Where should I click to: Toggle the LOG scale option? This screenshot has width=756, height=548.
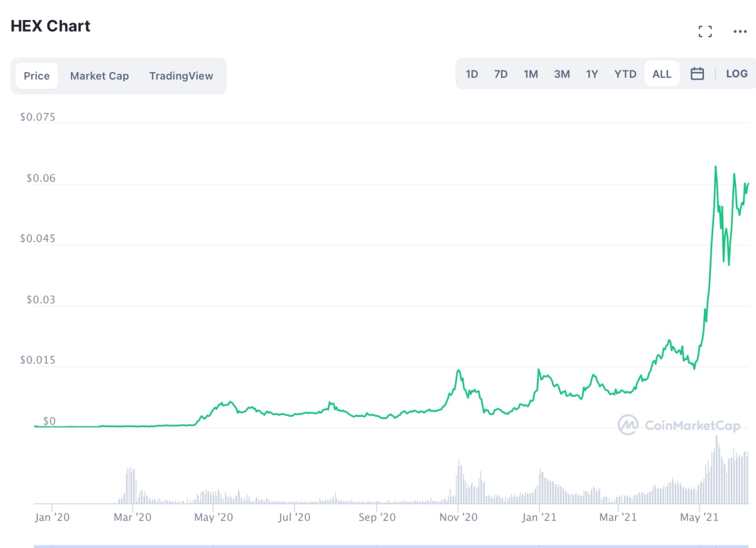tap(737, 74)
